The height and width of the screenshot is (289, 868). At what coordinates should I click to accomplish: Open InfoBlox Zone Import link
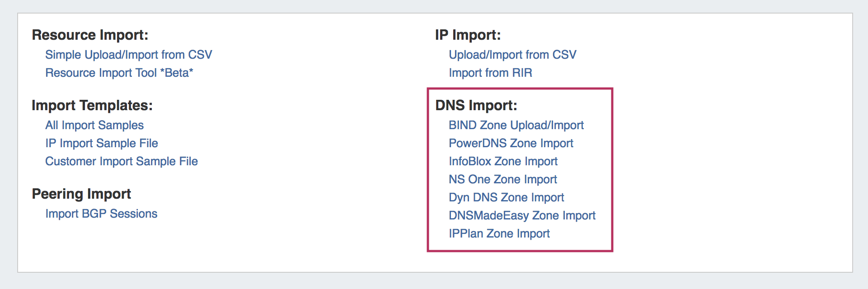point(503,161)
